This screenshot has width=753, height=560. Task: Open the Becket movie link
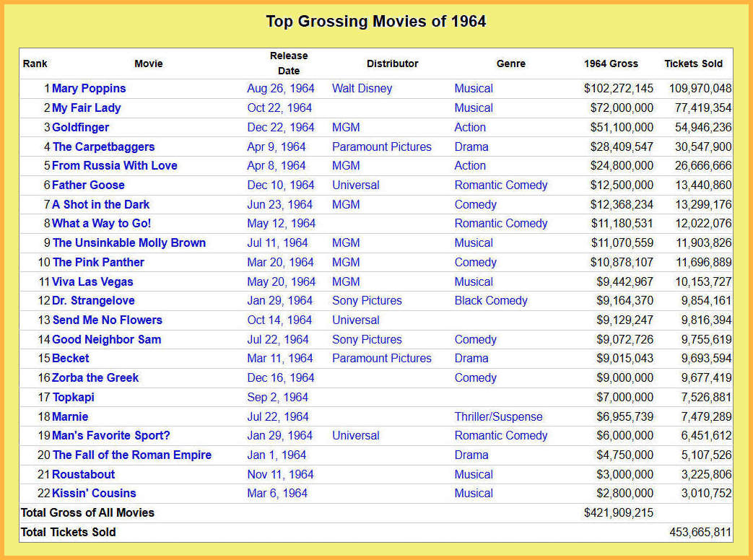pyautogui.click(x=71, y=358)
